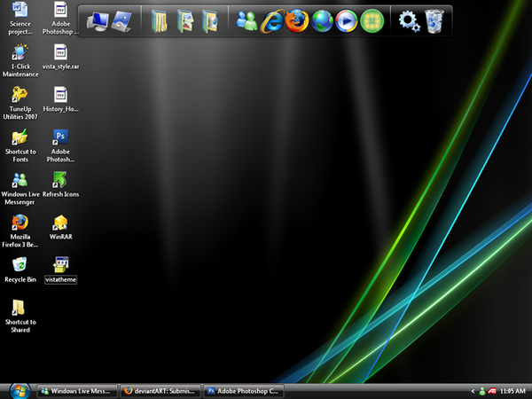Image resolution: width=532 pixels, height=399 pixels.
Task: Open the gears settings icon in dock
Action: point(409,21)
